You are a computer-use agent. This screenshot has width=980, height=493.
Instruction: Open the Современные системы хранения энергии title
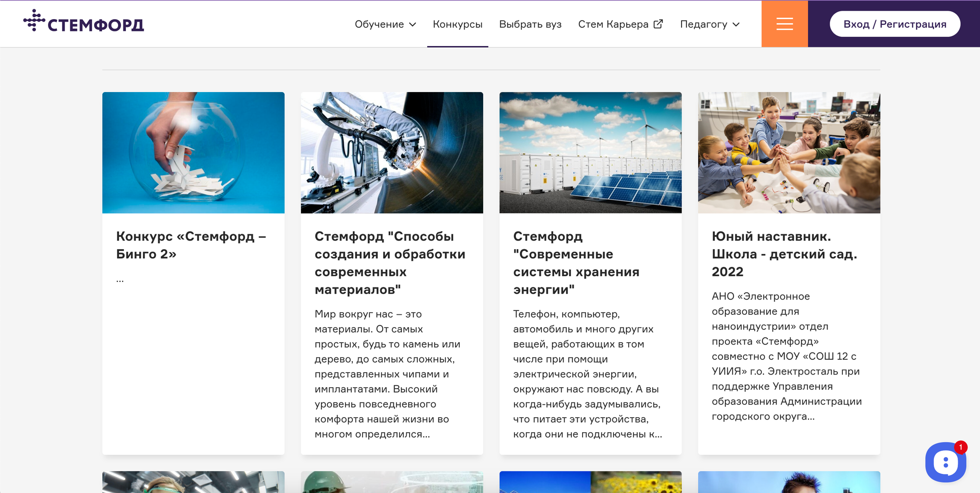[x=576, y=263]
